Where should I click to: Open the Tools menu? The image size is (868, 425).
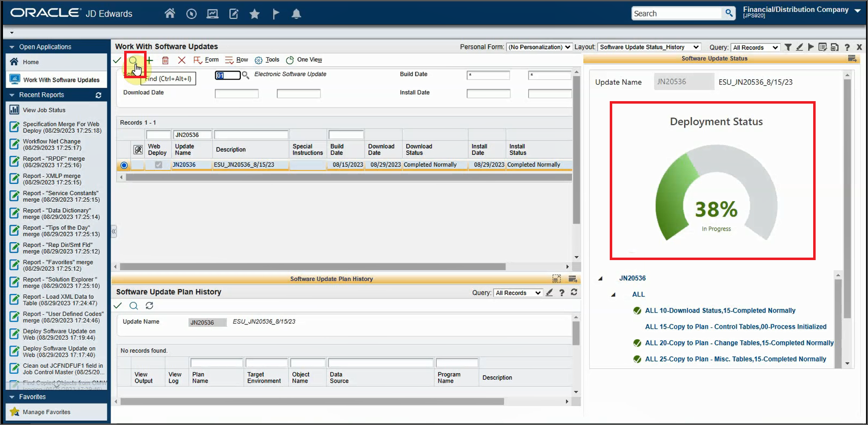point(267,60)
